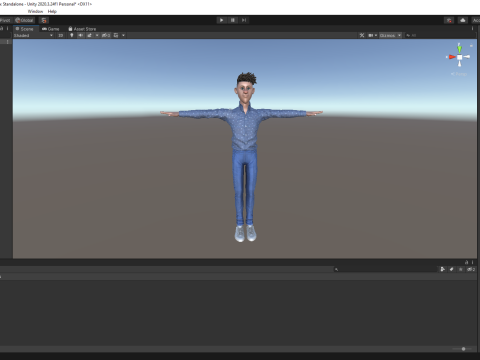Open the component tools wrench icon
This screenshot has height=360, width=480.
click(362, 35)
